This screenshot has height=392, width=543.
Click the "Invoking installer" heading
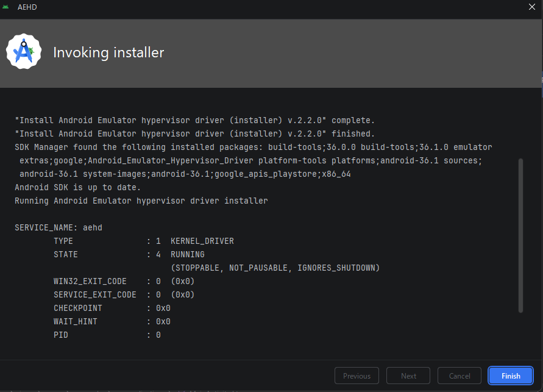[108, 53]
